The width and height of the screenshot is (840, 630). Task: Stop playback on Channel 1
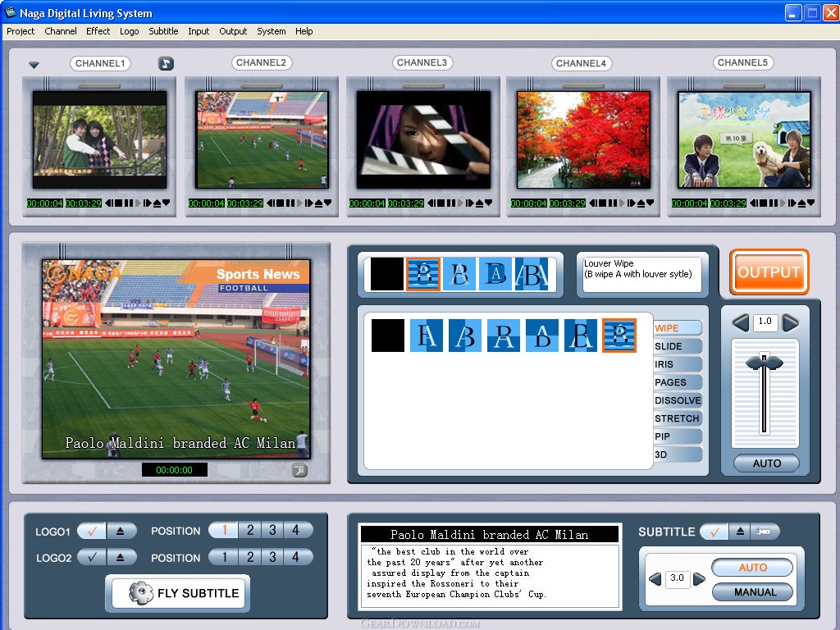coord(118,203)
